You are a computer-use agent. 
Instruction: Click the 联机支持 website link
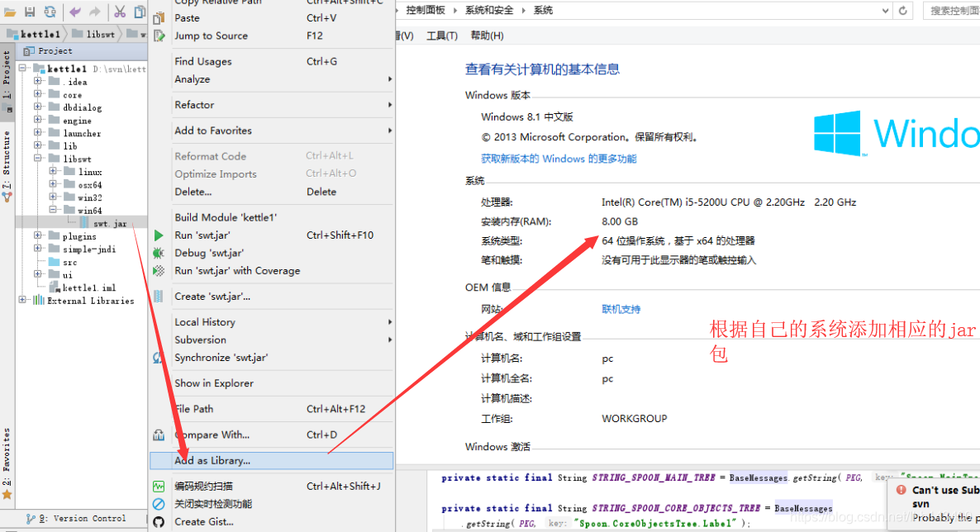coord(621,309)
